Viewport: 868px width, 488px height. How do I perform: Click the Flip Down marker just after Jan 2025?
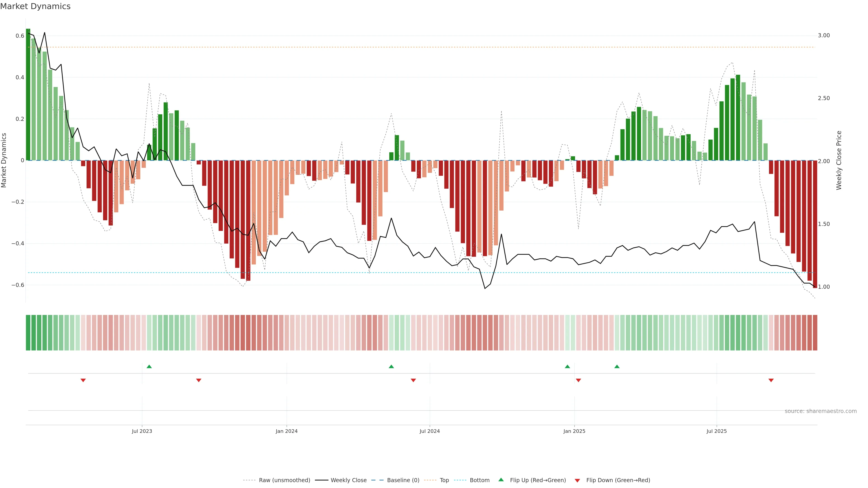click(579, 380)
